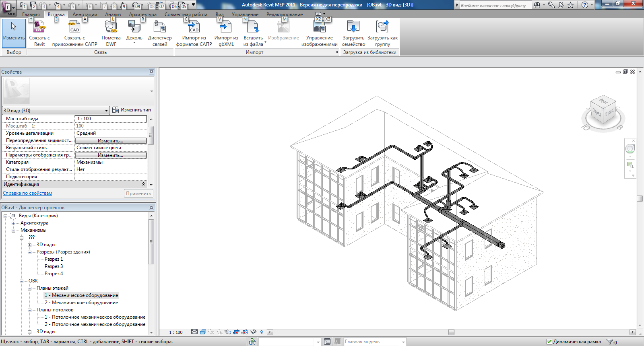Click the binoculars search icon
Image resolution: width=644 pixels, height=346 pixels.
coord(537,5)
